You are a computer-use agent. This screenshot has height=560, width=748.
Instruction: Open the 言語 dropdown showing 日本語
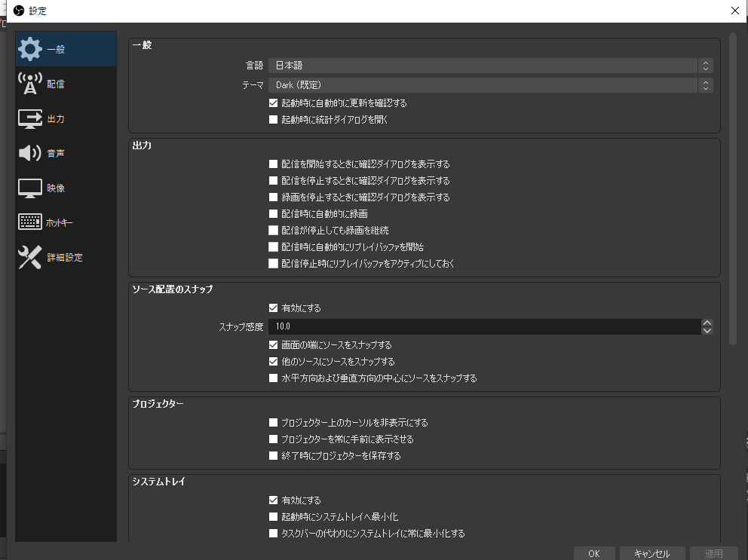point(491,66)
